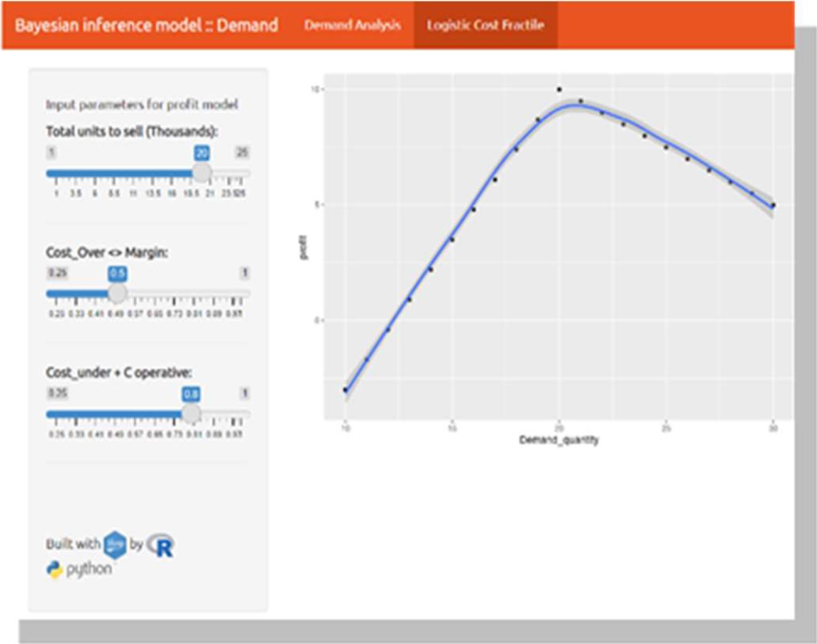Screen dimensions: 817x644
Task: Click the Total units to sell slider handle
Action: (202, 173)
